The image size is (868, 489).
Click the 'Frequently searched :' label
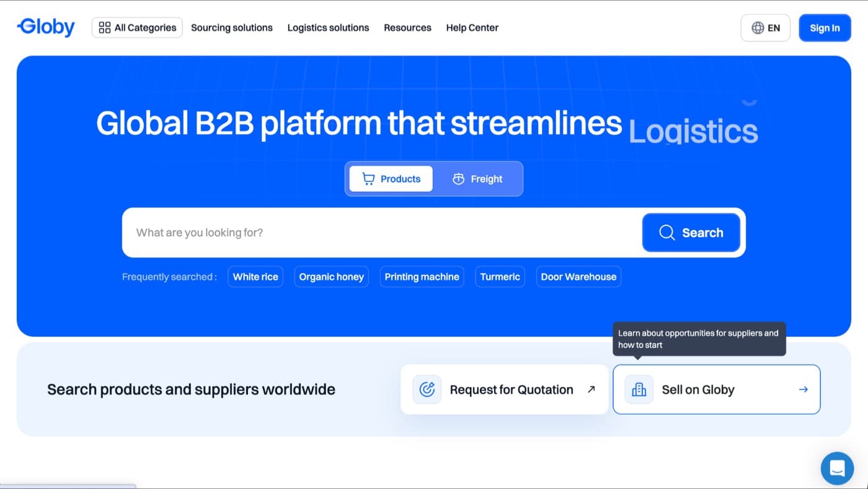coord(169,277)
